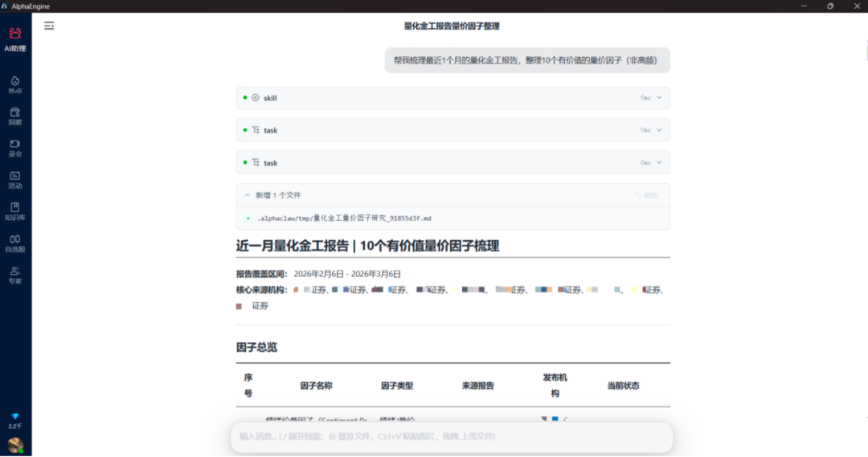The image size is (868, 457).
Task: Click the 因子类型 column header
Action: click(x=397, y=386)
